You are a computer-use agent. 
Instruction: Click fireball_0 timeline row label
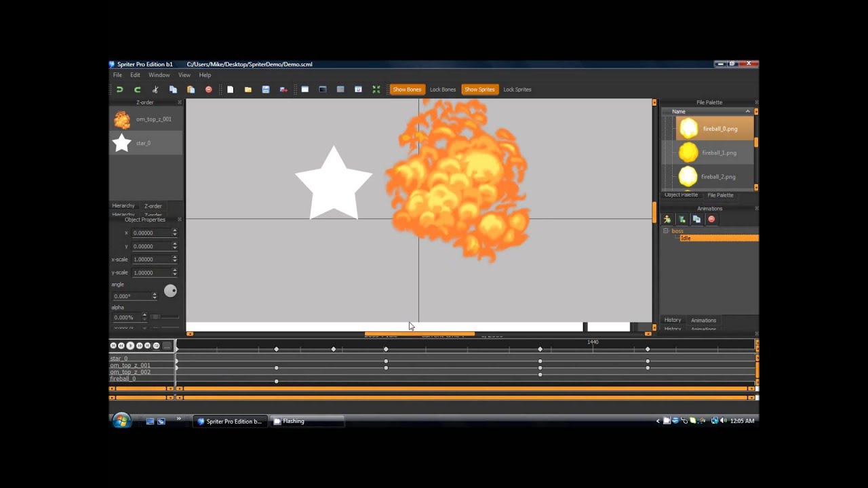point(123,379)
